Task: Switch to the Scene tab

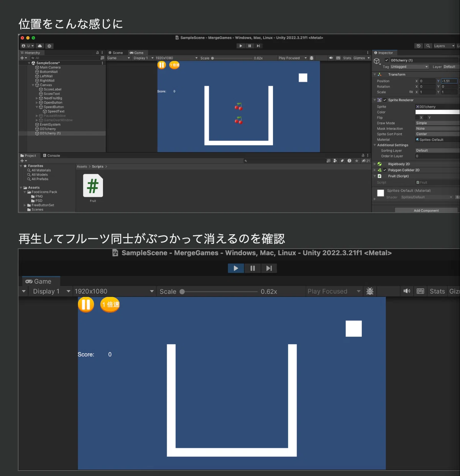Action: click(115, 53)
